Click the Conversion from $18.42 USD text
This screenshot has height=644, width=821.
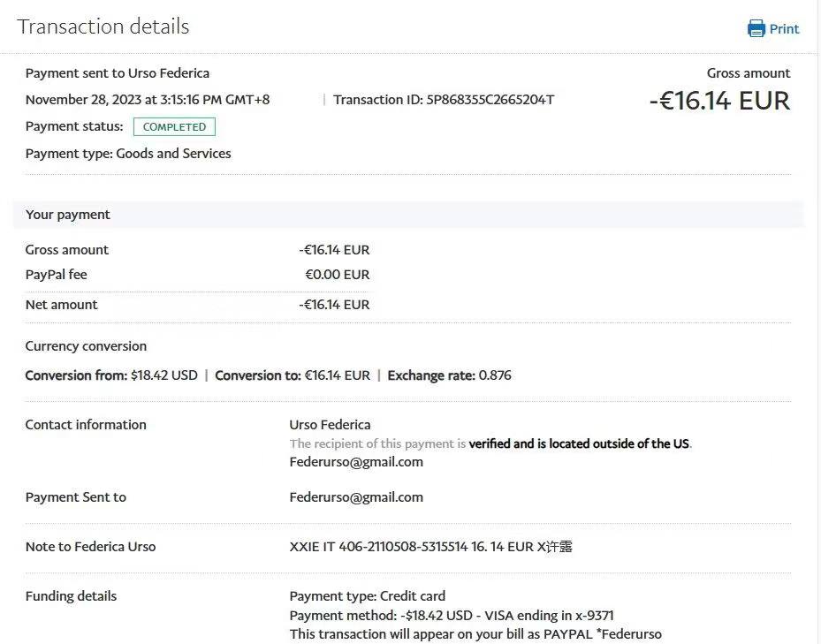point(111,375)
